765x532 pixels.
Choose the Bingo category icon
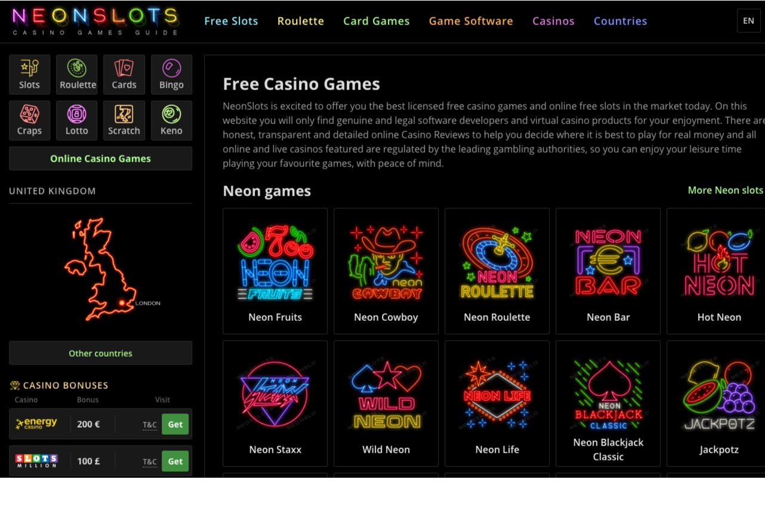pos(171,75)
